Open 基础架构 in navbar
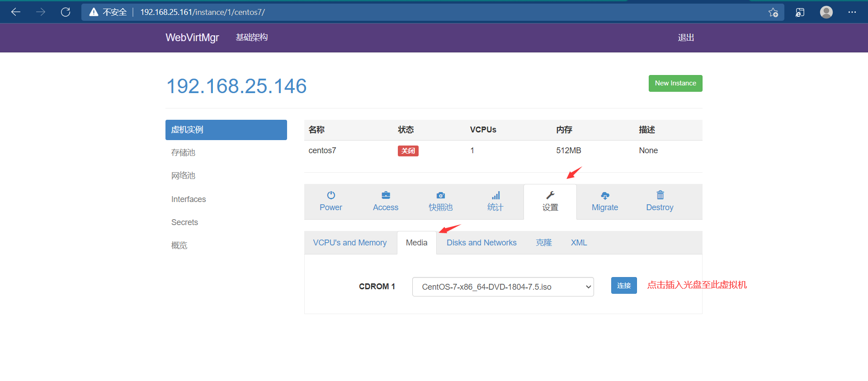868x381 pixels. pos(252,38)
